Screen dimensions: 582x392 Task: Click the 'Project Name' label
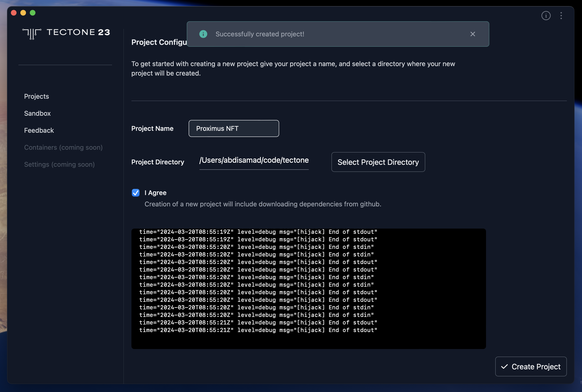[152, 128]
